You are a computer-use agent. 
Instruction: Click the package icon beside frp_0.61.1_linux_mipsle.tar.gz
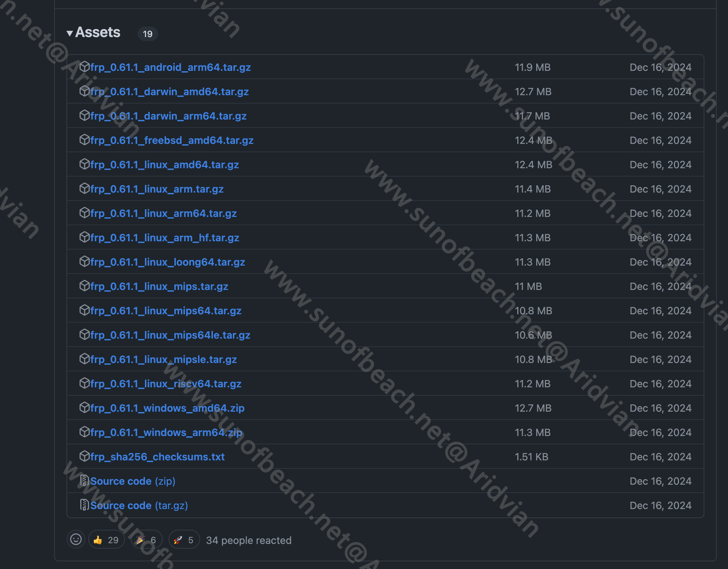(x=84, y=359)
